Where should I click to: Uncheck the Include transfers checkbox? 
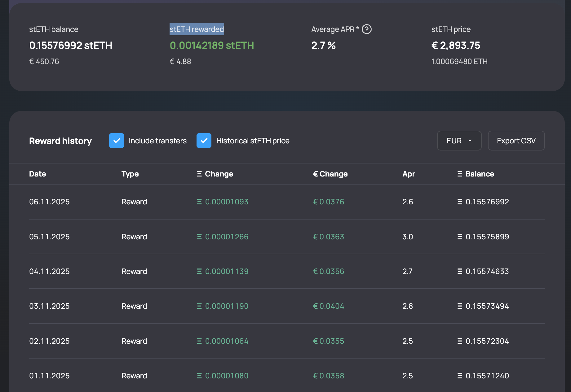coord(117,141)
